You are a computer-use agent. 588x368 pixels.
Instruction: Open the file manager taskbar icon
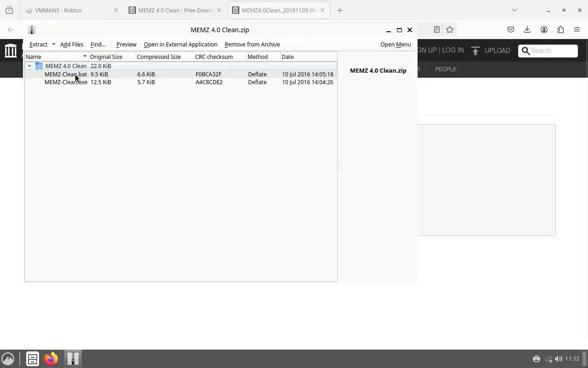tap(32, 359)
